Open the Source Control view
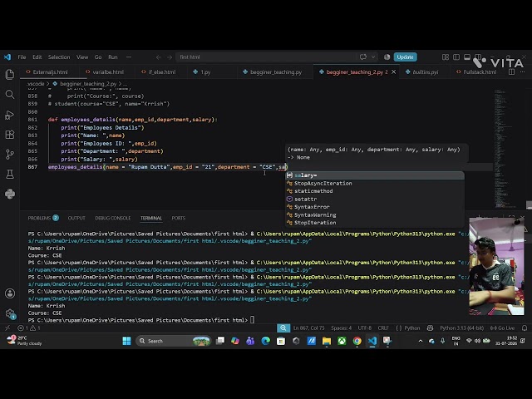This screenshot has height=399, width=532. click(10, 155)
